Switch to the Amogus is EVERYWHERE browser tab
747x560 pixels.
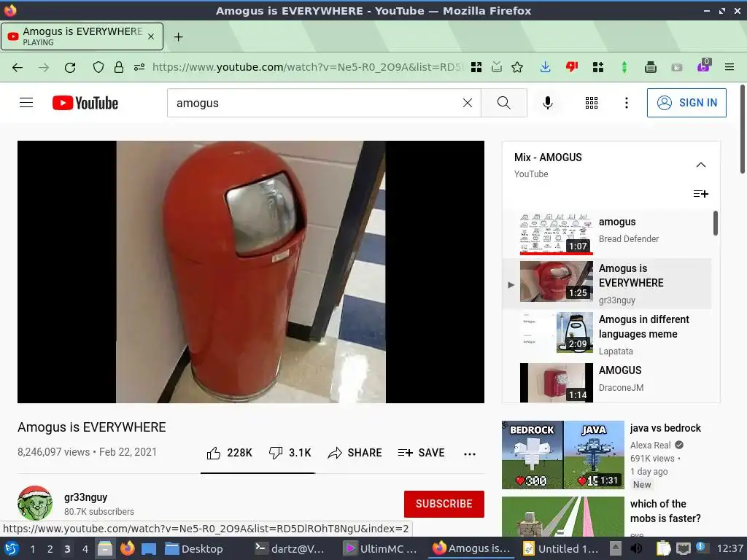(x=82, y=36)
